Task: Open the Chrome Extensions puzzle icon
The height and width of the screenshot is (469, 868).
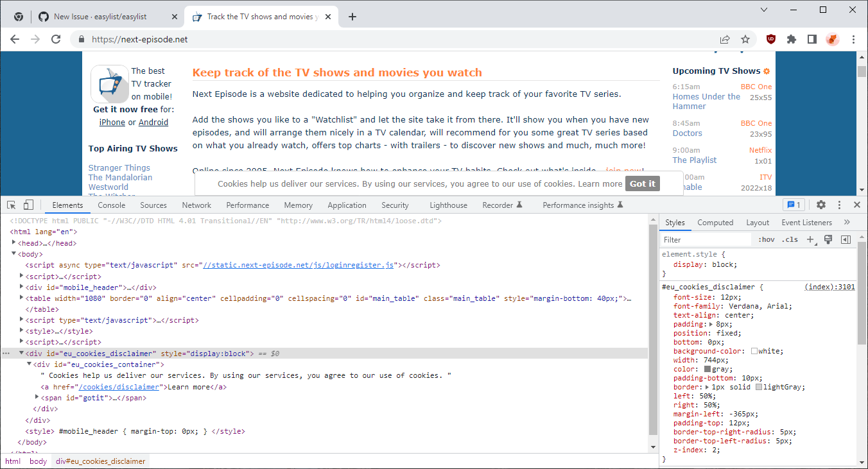Action: click(792, 39)
